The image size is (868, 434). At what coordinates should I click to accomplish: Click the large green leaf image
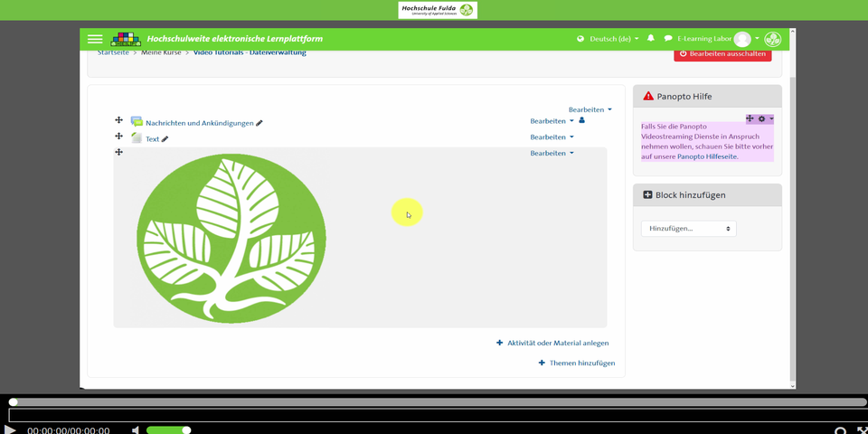point(231,239)
